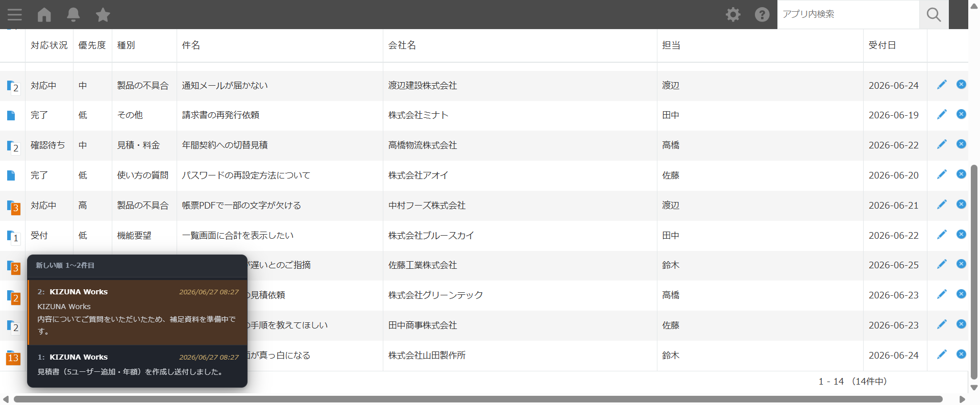Sort by 受付日 column header

pos(882,45)
